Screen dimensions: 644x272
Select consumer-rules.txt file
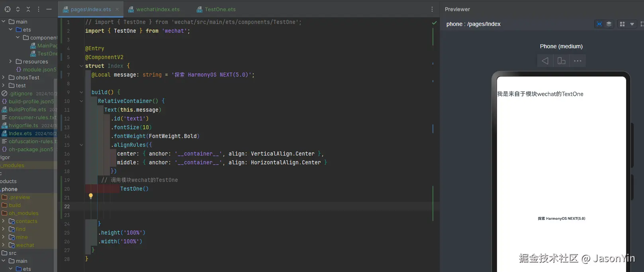click(33, 117)
